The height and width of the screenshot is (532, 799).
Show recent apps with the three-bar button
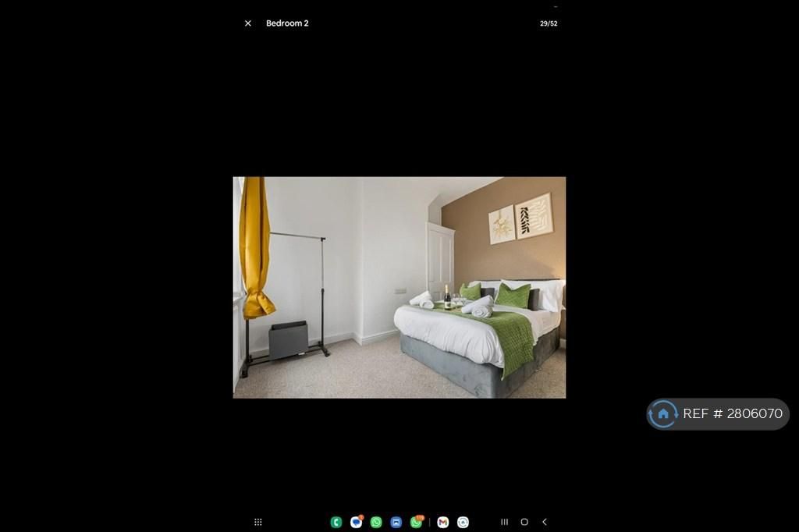coord(504,522)
